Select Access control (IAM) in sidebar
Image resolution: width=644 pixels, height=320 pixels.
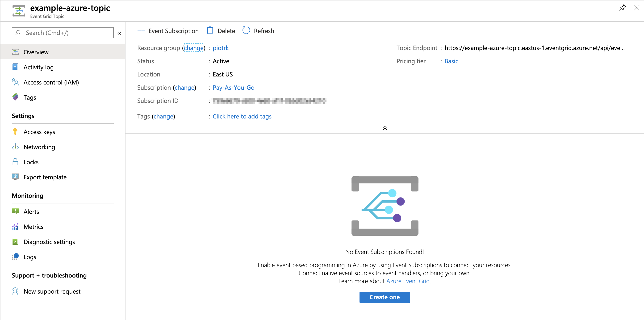pos(51,82)
